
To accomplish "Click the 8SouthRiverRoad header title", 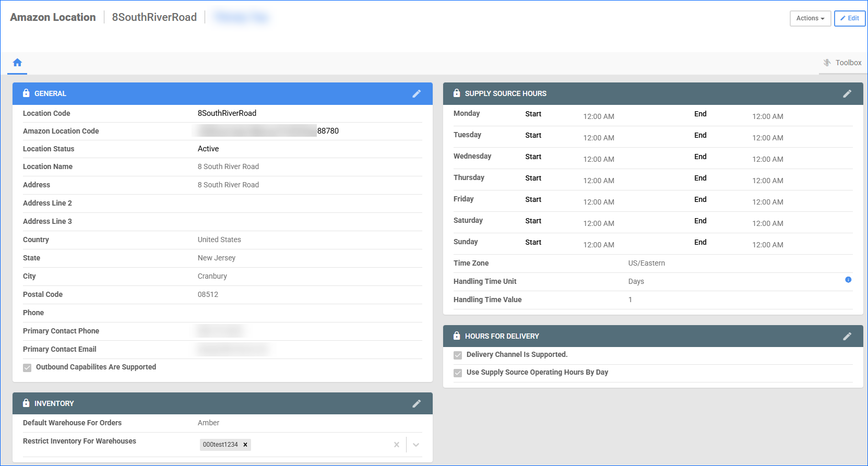I will pos(154,17).
